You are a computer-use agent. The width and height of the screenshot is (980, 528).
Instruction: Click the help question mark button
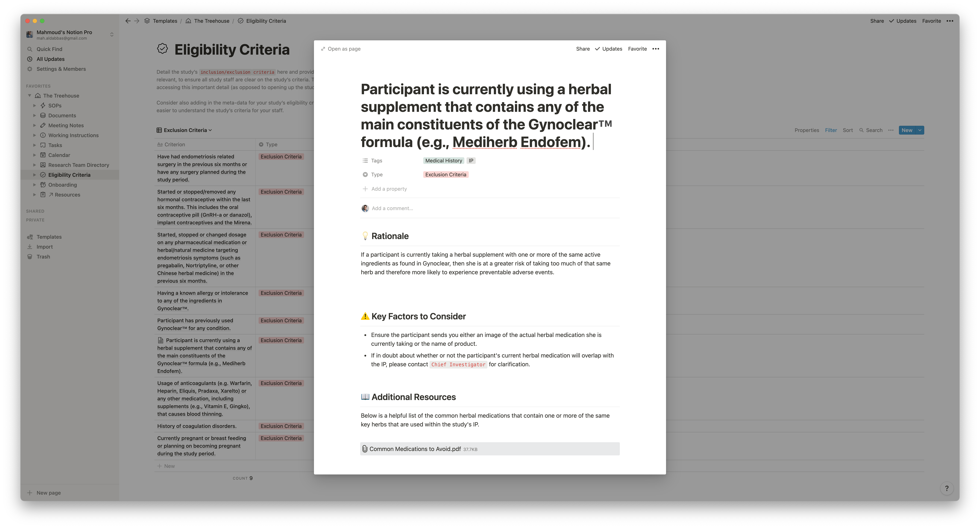coord(946,488)
